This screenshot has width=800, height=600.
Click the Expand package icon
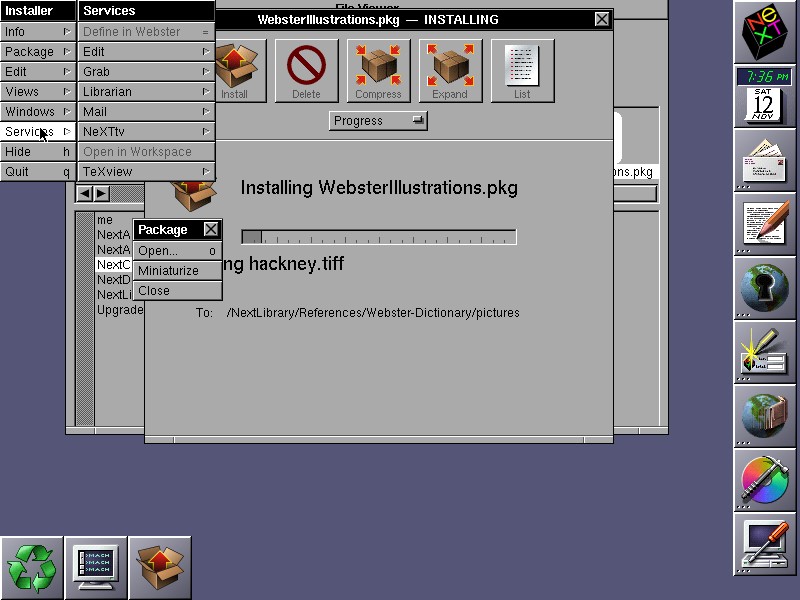click(450, 70)
